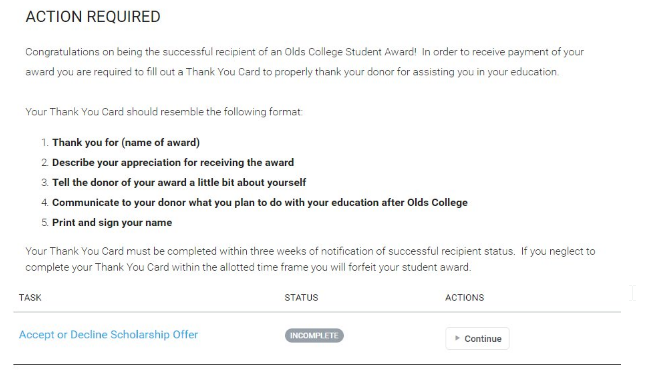Image resolution: width=646 pixels, height=384 pixels.
Task: Select list item 'Thank you for (name of award)'
Action: click(x=126, y=143)
